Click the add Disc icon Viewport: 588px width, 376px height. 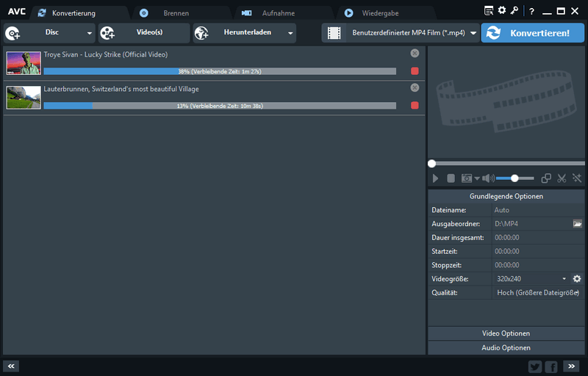12,33
